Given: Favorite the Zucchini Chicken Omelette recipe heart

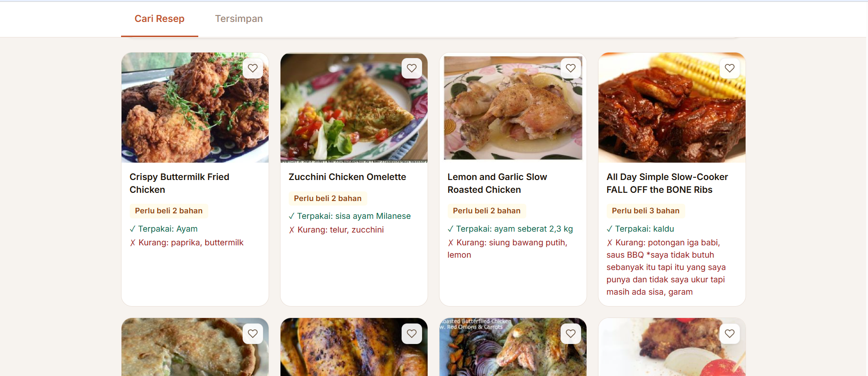Looking at the screenshot, I should pyautogui.click(x=412, y=68).
